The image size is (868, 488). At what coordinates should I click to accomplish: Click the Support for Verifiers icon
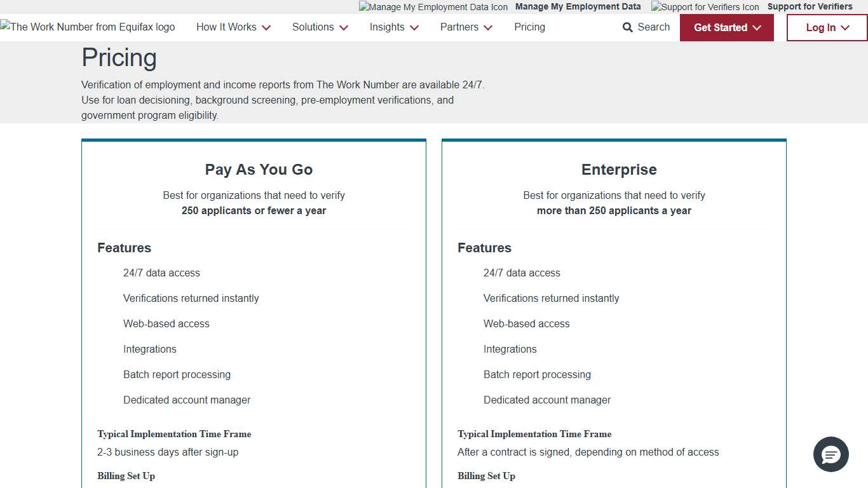(x=705, y=7)
